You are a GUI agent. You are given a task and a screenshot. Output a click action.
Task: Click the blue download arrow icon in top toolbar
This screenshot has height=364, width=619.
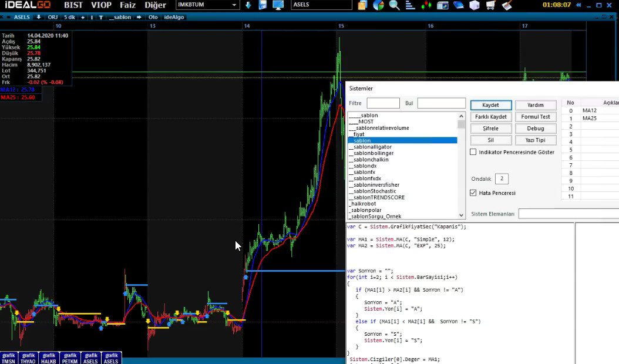click(248, 5)
